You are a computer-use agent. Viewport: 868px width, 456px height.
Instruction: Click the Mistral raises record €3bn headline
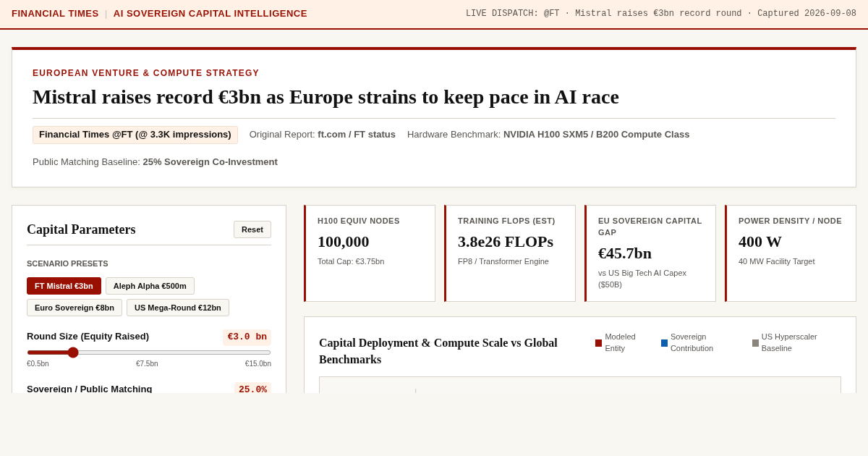325,97
